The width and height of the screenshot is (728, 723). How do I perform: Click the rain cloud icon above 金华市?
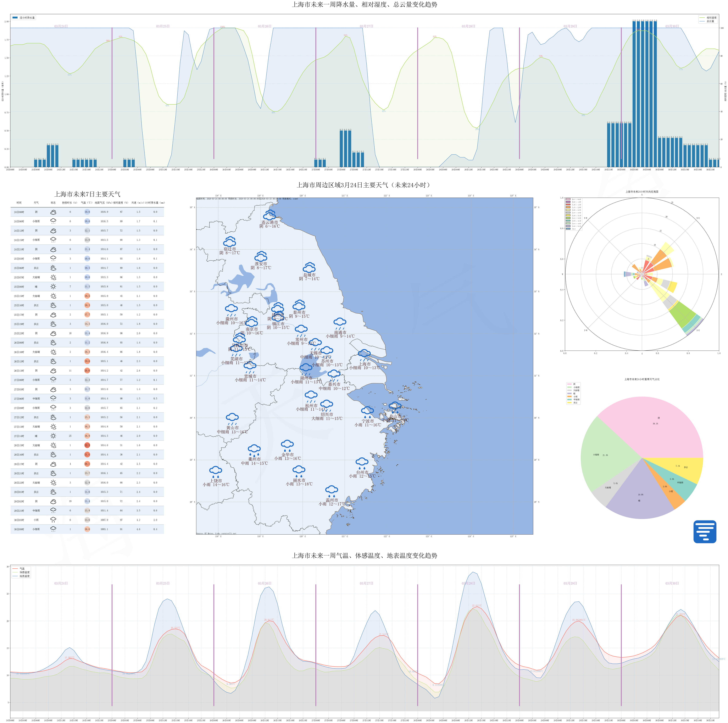coord(287,445)
